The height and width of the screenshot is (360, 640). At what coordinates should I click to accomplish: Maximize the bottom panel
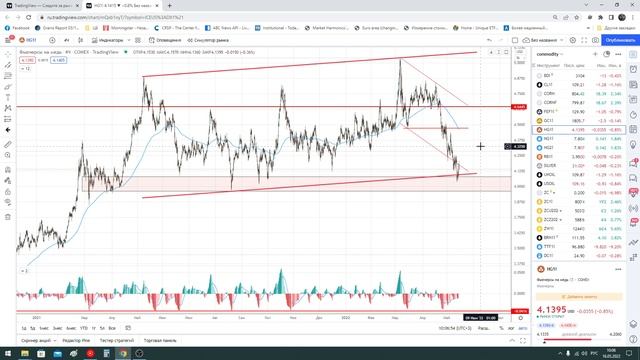coord(523,340)
